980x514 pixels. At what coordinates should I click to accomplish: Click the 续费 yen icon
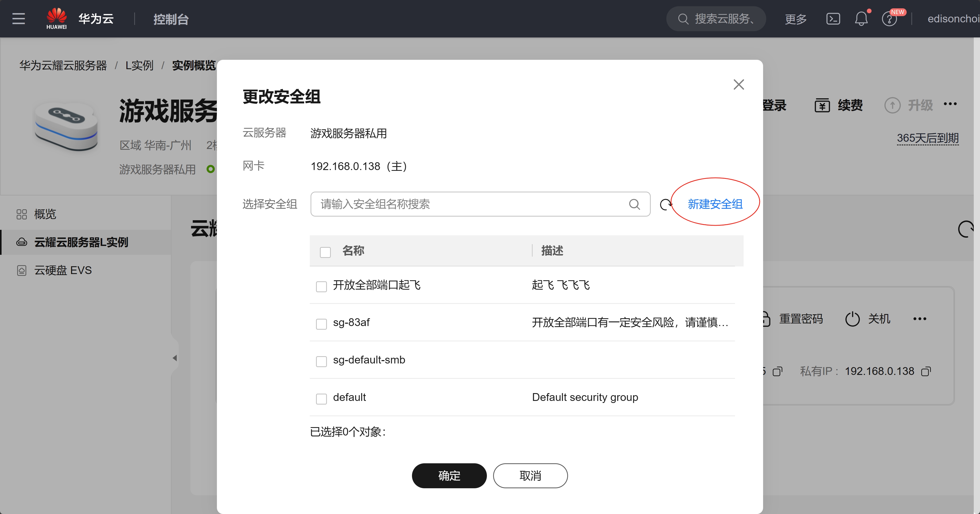tap(822, 105)
